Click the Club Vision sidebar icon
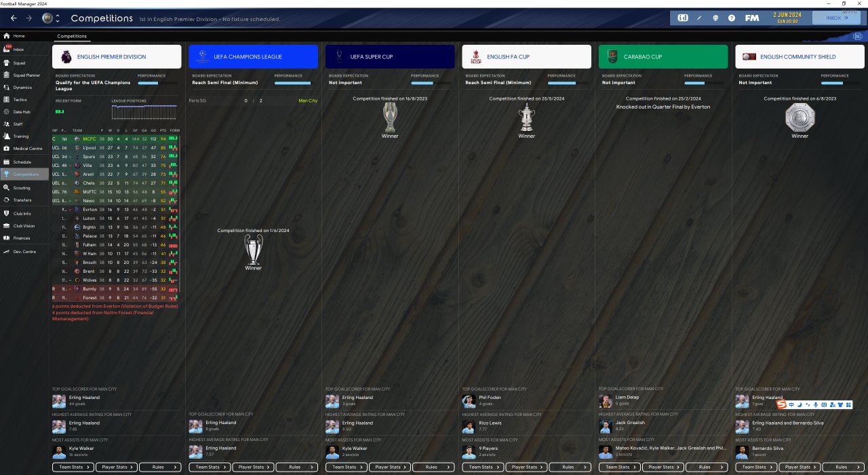This screenshot has width=868, height=475. click(7, 226)
